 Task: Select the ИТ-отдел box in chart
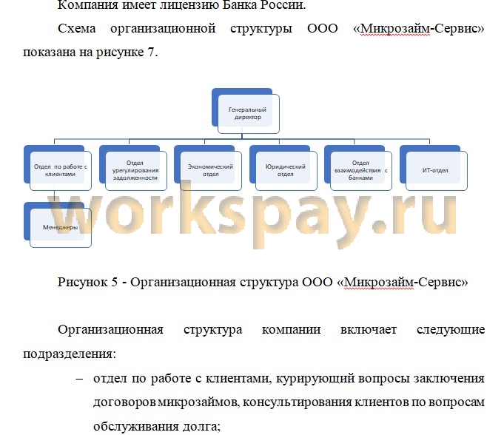pos(434,170)
